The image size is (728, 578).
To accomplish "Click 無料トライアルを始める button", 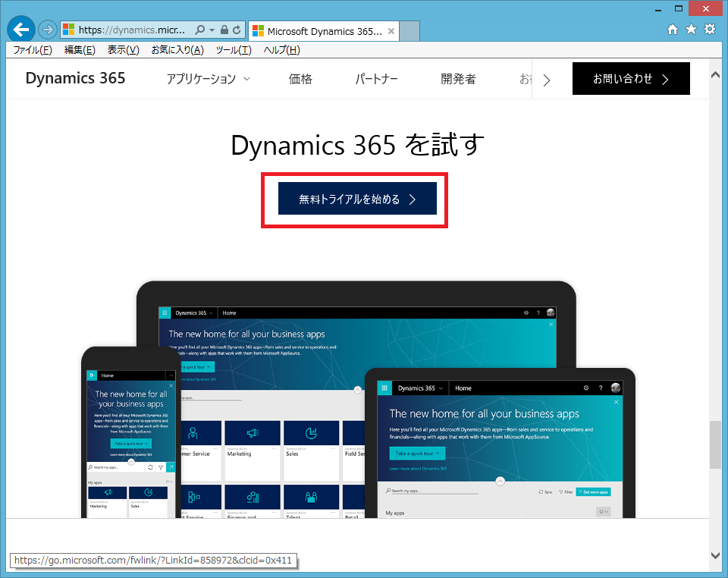I will point(357,199).
